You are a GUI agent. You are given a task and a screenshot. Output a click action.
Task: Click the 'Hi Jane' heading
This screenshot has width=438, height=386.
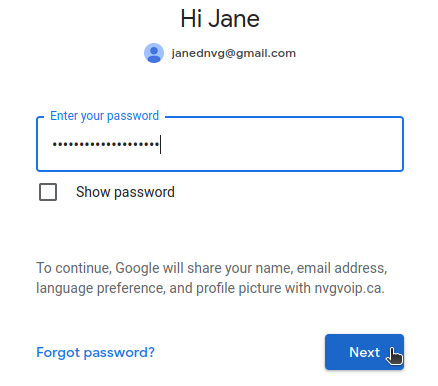click(220, 19)
